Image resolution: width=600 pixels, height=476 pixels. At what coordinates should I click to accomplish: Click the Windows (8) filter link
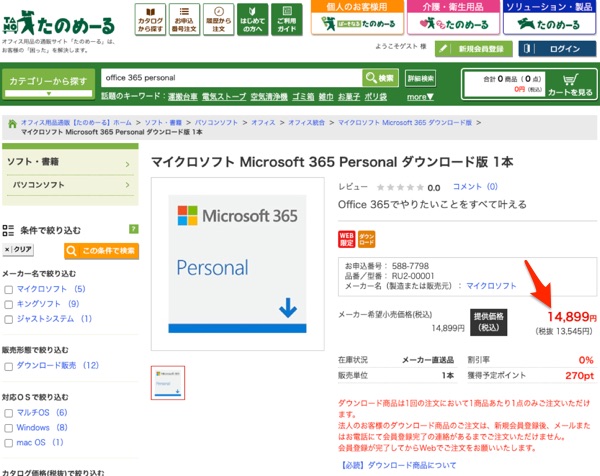(x=42, y=427)
